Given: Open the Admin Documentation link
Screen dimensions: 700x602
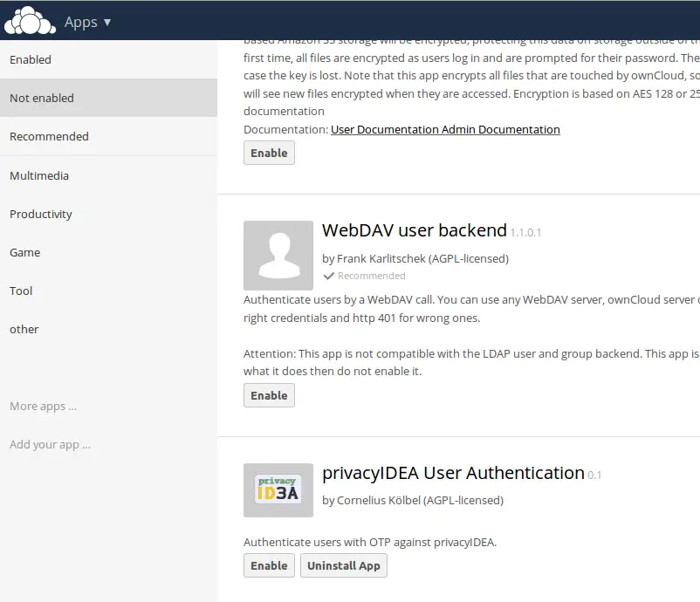Looking at the screenshot, I should 501,129.
